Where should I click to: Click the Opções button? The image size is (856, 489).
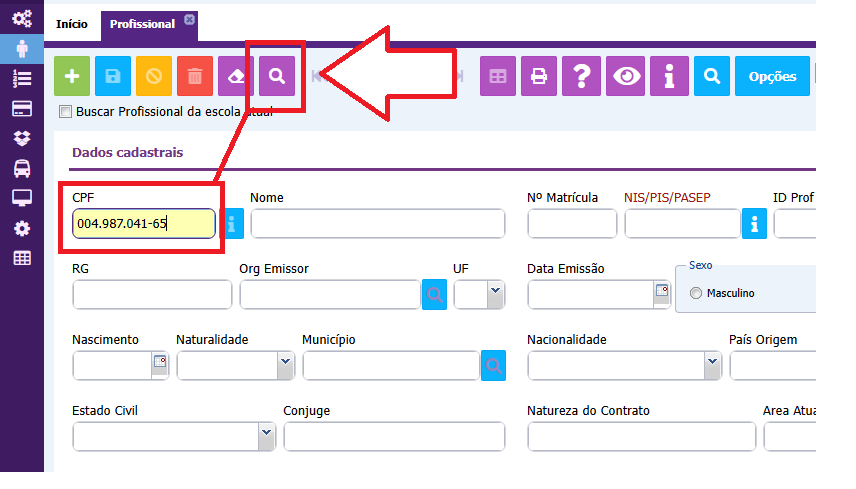(772, 76)
